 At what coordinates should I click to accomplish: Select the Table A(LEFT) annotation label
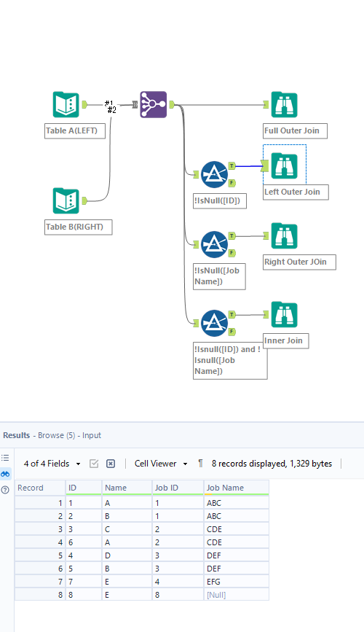pos(75,131)
